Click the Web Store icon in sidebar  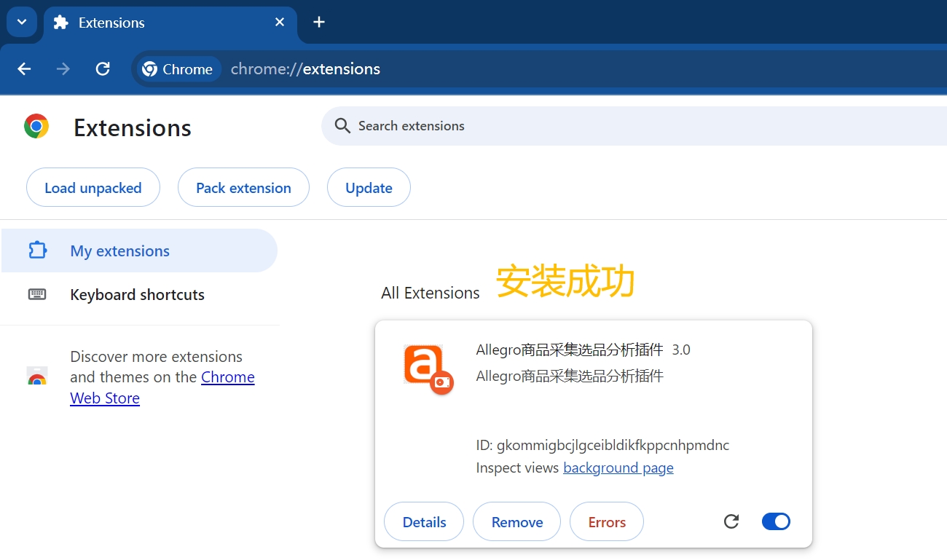(x=37, y=376)
